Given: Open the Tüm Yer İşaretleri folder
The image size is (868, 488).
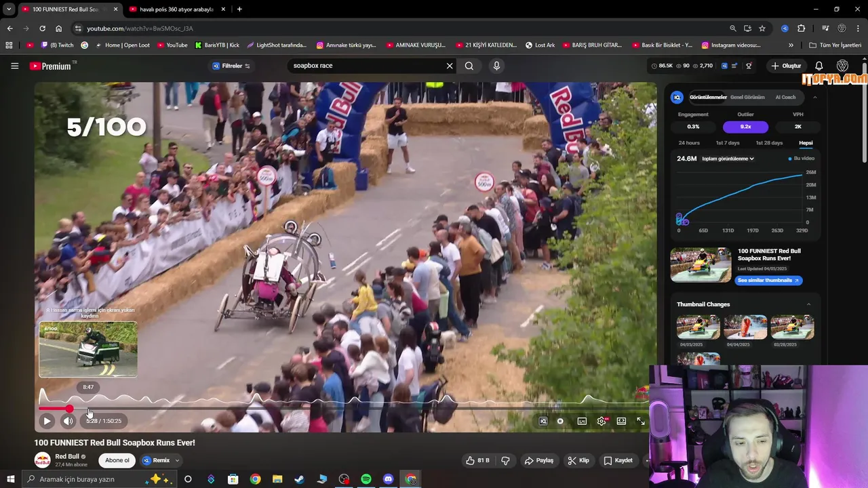Looking at the screenshot, I should click(x=835, y=45).
